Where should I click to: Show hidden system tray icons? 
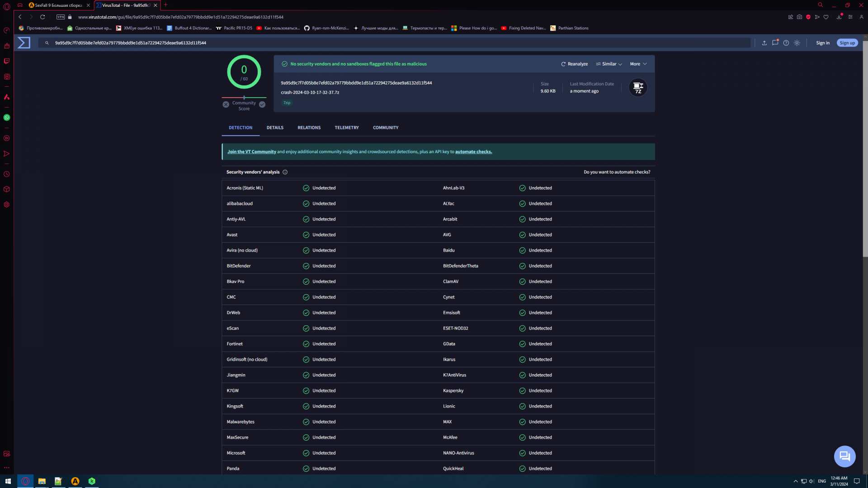click(x=796, y=481)
